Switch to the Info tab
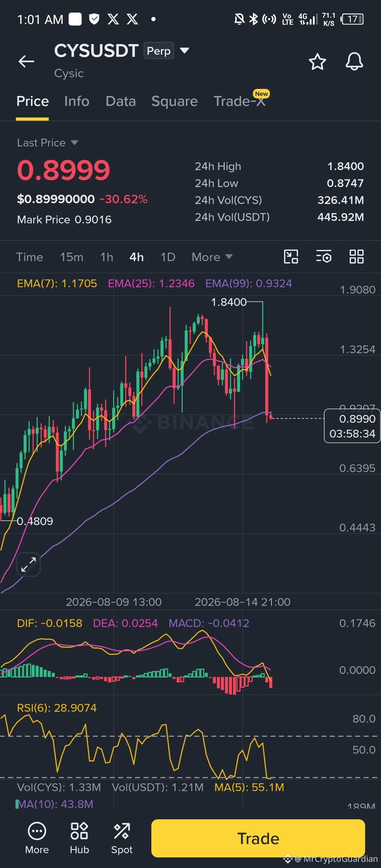Viewport: 381px width, 868px height. [77, 101]
